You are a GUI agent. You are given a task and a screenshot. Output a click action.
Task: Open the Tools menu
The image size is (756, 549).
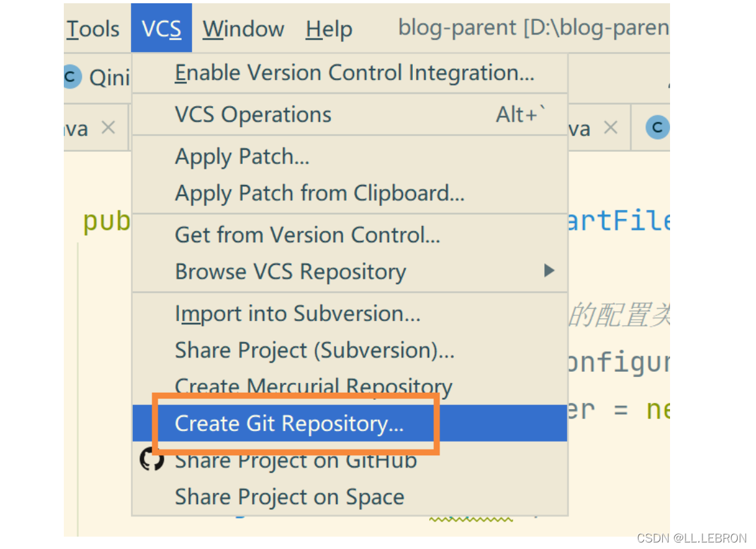93,29
